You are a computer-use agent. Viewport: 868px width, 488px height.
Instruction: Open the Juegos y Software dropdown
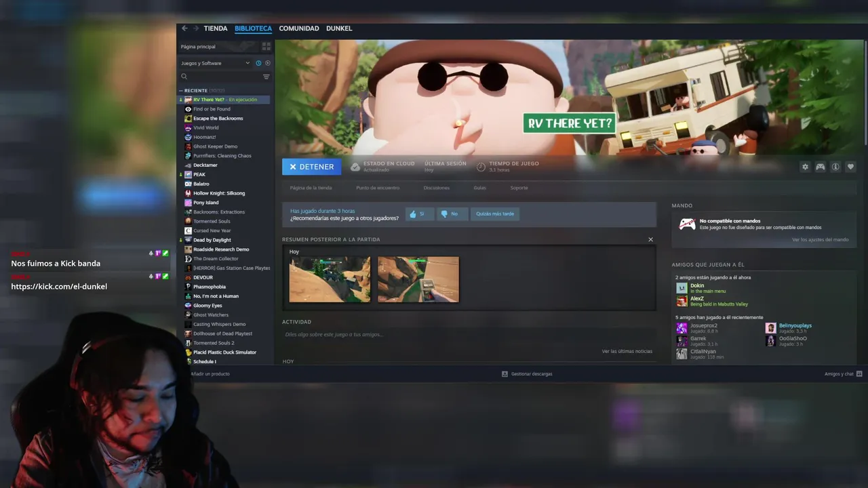click(215, 63)
